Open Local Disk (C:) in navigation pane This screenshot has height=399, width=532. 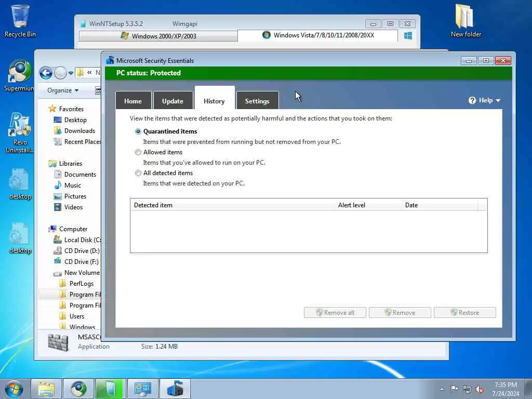[77, 240]
